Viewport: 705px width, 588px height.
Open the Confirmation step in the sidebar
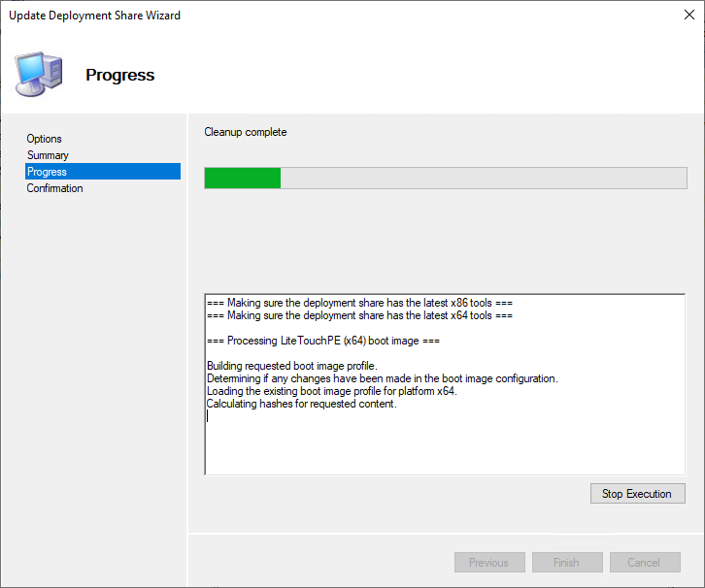[x=54, y=188]
